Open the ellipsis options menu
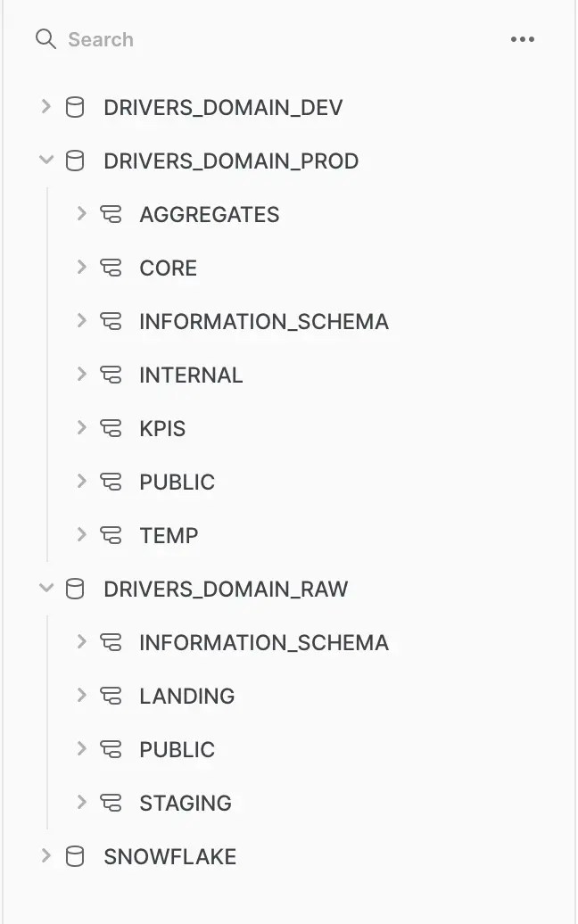578x924 pixels. coord(523,39)
